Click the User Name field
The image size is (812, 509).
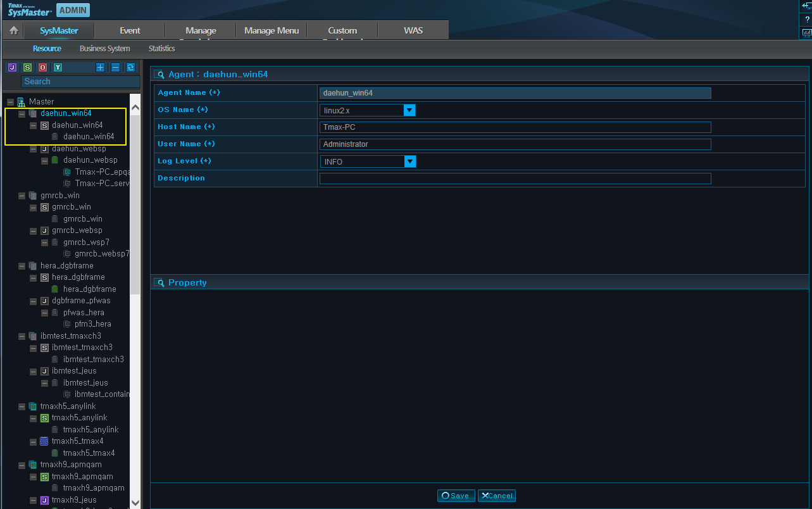tap(515, 144)
